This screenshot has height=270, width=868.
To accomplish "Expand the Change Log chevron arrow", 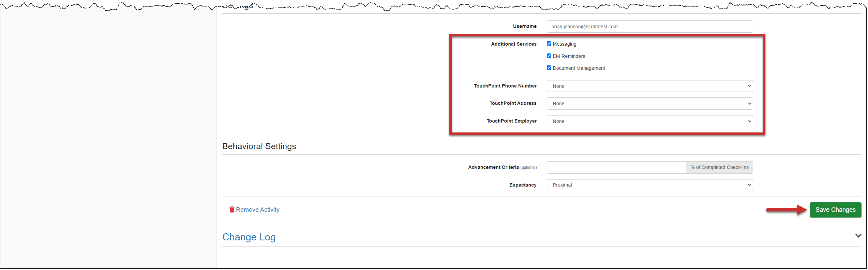I will coord(858,236).
